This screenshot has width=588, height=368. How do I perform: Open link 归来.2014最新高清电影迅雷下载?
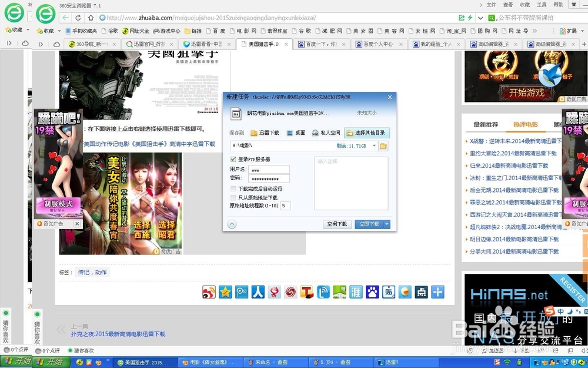509,165
